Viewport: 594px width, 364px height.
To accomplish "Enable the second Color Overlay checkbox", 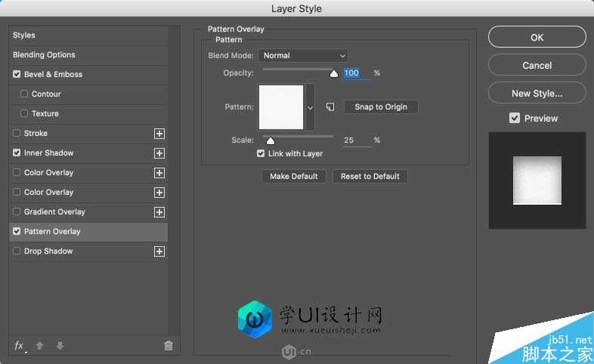I will point(17,193).
